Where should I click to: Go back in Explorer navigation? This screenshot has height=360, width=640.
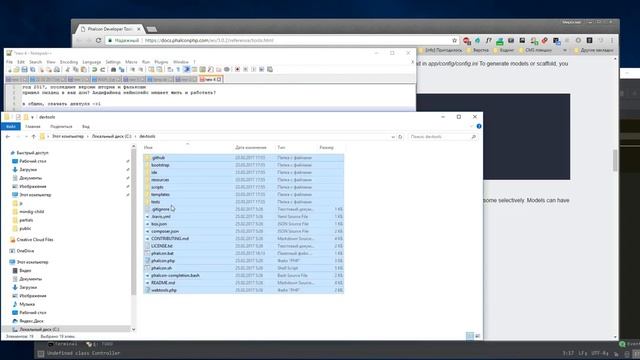click(8, 136)
